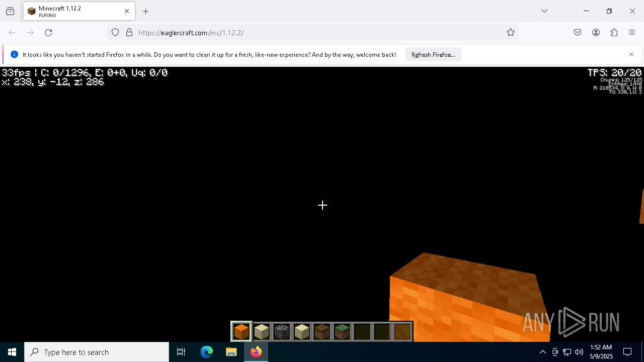Go back to previous page
Viewport: 644px width, 362px height.
tap(12, 33)
